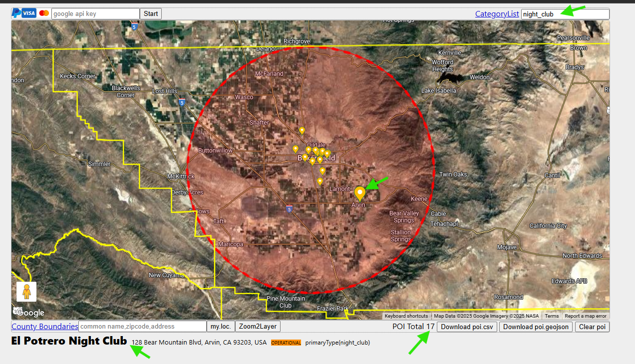Open Keyboard shortcuts on the map
Viewport: 635px width, 364px height.
tap(406, 316)
